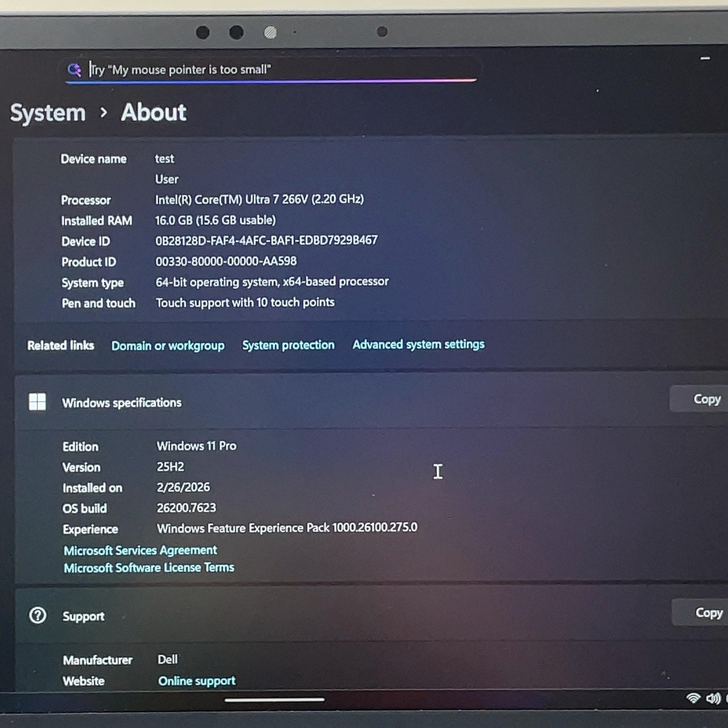Collapse the Support section header

tap(371, 615)
